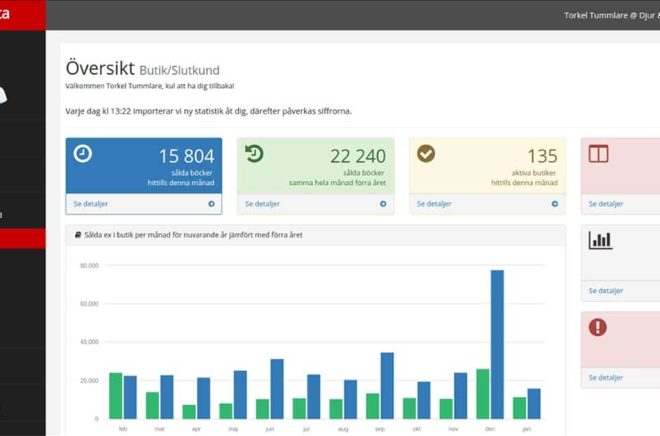The image size is (660, 436).
Task: Click the columns icon on pink card
Action: (598, 154)
